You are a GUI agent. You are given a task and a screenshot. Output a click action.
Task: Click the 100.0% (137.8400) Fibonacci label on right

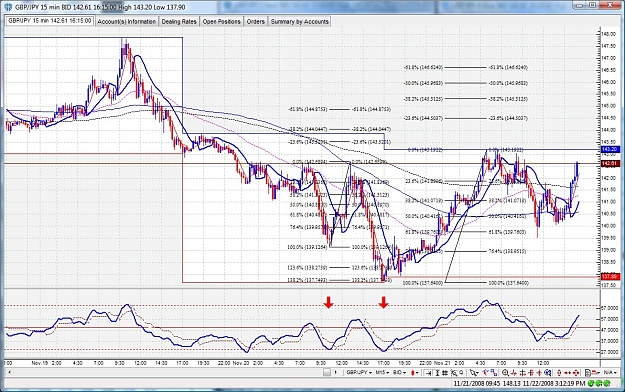coord(509,283)
